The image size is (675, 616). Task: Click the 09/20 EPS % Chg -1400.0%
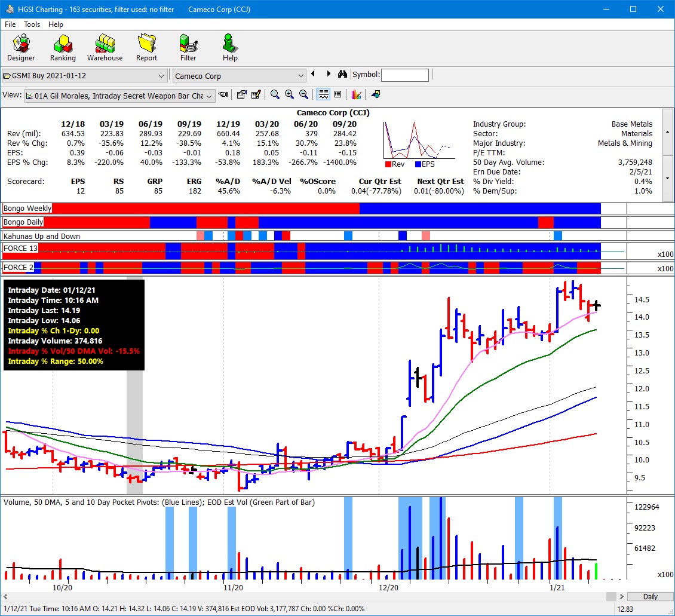tap(340, 163)
